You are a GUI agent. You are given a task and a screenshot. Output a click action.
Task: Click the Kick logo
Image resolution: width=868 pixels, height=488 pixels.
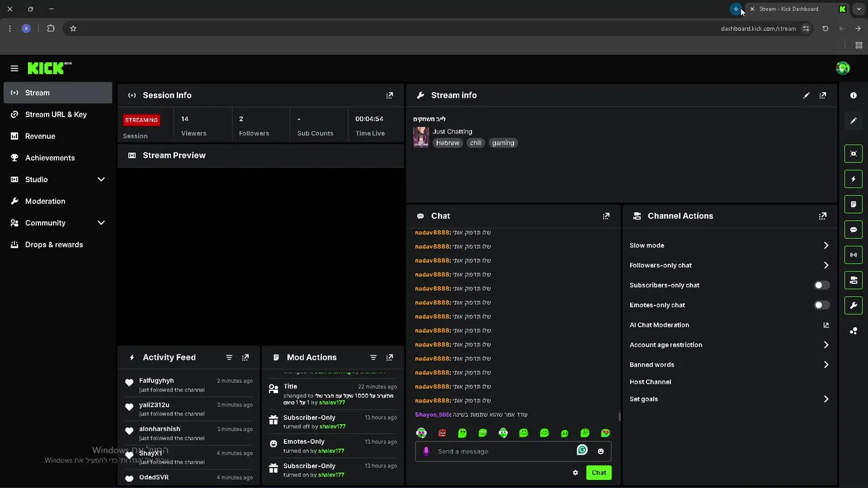click(50, 68)
